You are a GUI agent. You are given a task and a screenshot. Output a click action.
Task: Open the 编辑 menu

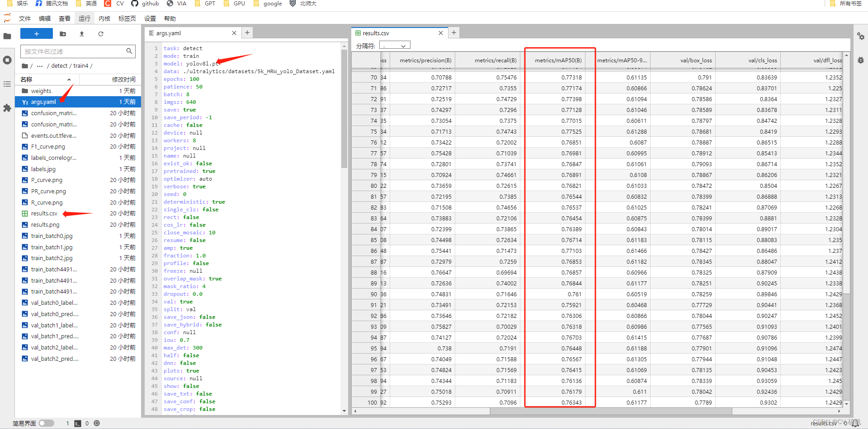45,19
